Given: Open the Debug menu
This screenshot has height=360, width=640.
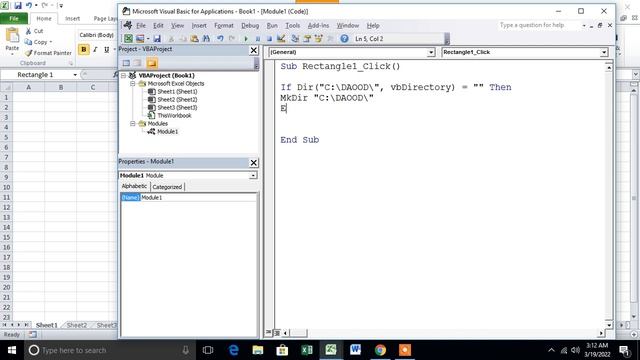Looking at the screenshot, I should [x=250, y=25].
